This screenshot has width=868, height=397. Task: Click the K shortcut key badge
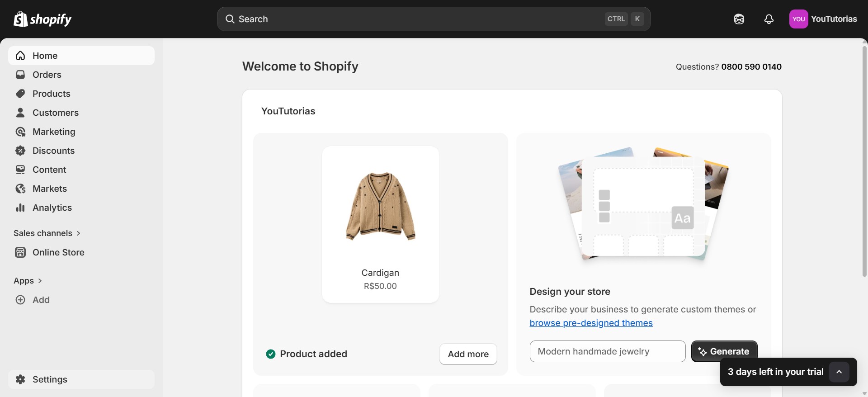pyautogui.click(x=637, y=19)
